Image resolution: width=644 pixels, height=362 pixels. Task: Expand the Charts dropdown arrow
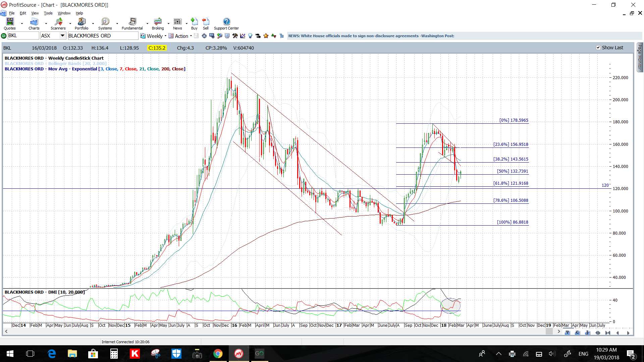point(46,24)
